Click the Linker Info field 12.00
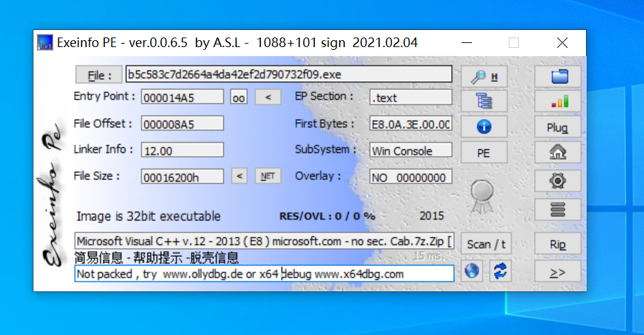 [182, 150]
